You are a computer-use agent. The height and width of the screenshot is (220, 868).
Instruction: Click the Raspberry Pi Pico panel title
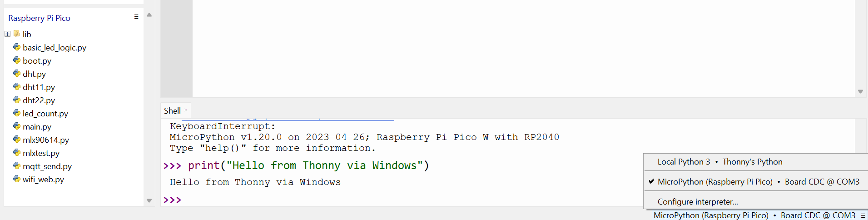(39, 18)
